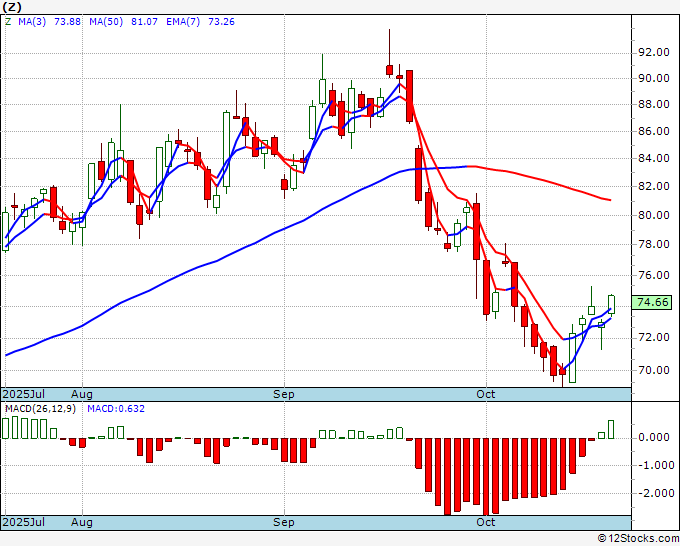Click the 92.00 price axis label
The width and height of the screenshot is (680, 546).
click(x=653, y=53)
